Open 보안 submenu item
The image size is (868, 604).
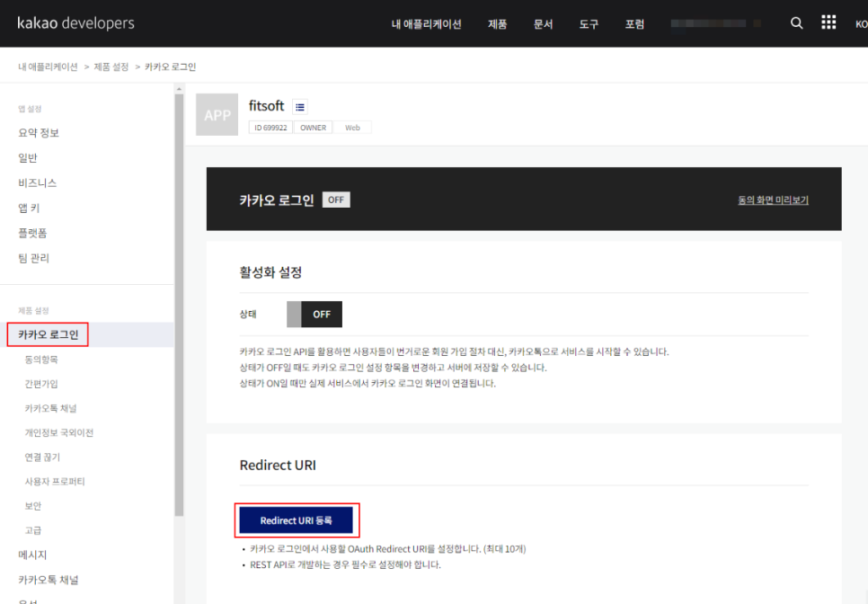pyautogui.click(x=33, y=506)
